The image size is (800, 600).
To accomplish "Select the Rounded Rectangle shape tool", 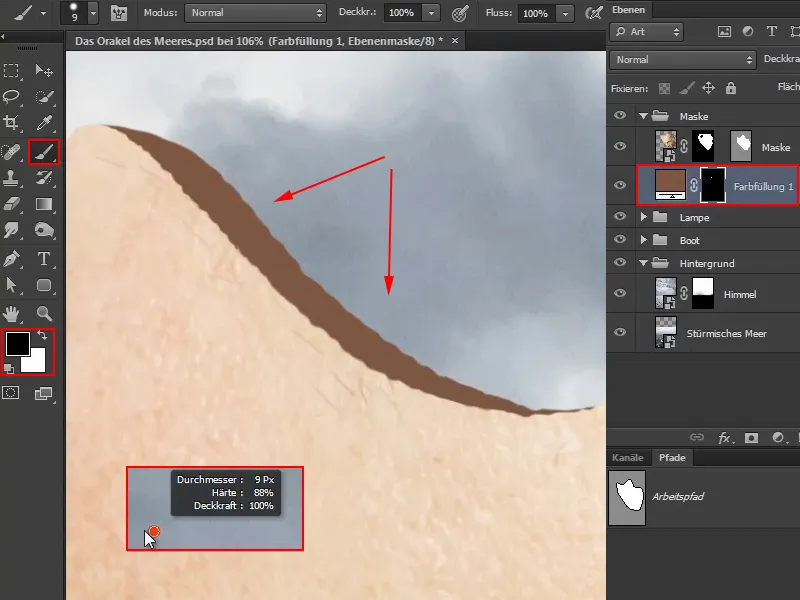I will click(x=44, y=285).
